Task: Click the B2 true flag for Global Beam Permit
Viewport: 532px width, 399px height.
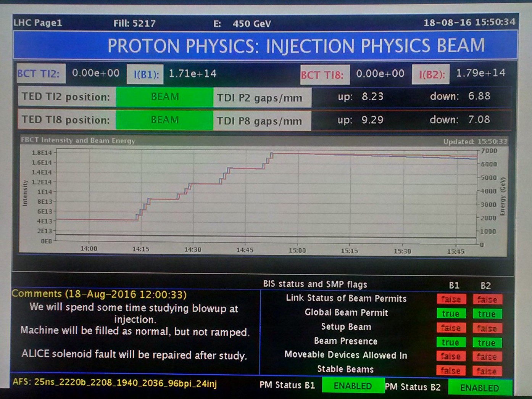Action: (487, 314)
